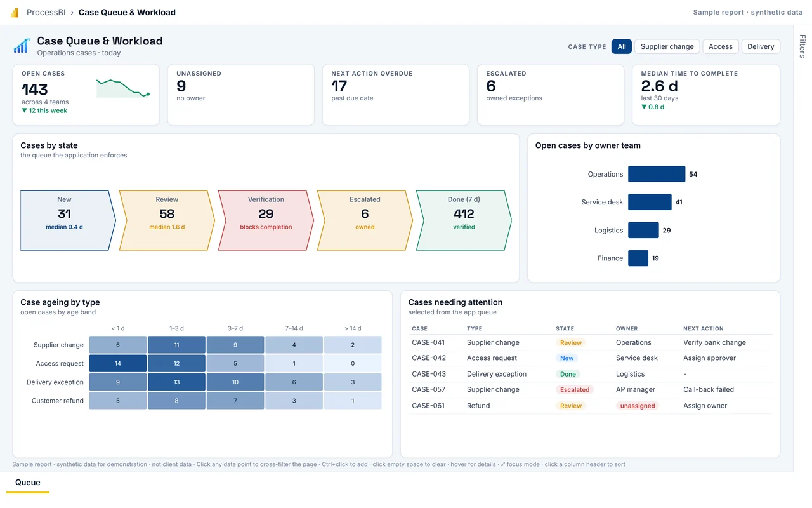Click the ProcessBI logo icon in breadcrumb
The width and height of the screenshot is (812, 508).
tap(15, 12)
